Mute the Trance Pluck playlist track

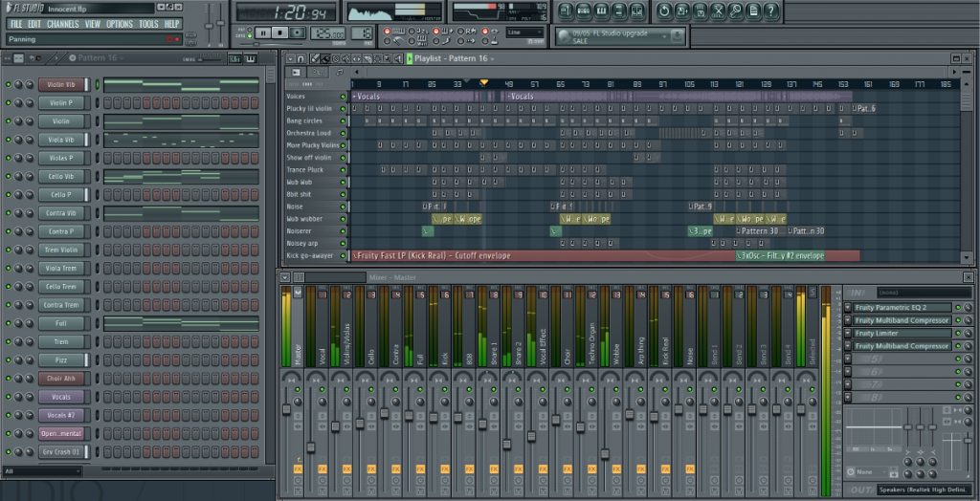(x=343, y=170)
